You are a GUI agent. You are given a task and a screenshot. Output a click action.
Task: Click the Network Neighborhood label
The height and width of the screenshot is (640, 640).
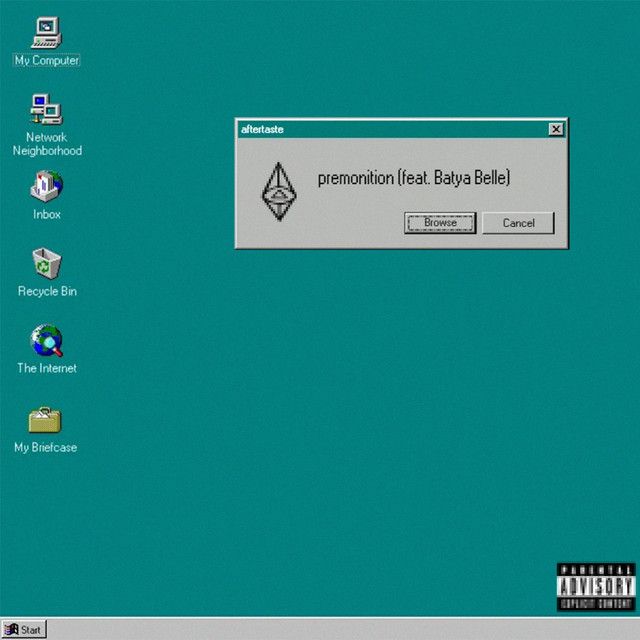[x=47, y=144]
